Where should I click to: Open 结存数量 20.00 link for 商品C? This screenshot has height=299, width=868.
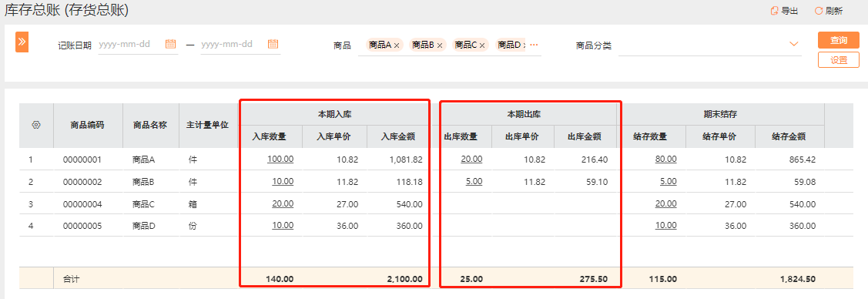point(666,203)
